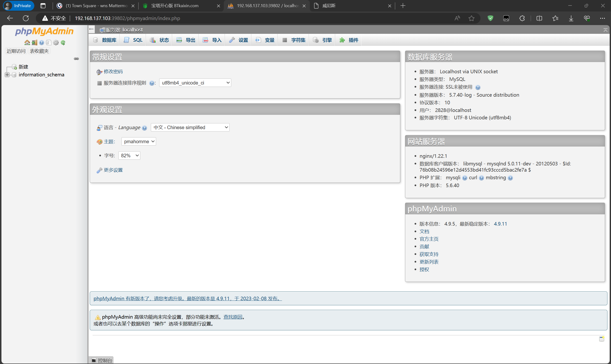The width and height of the screenshot is (611, 364).
Task: Click the information_schema database icon
Action: [x=14, y=74]
